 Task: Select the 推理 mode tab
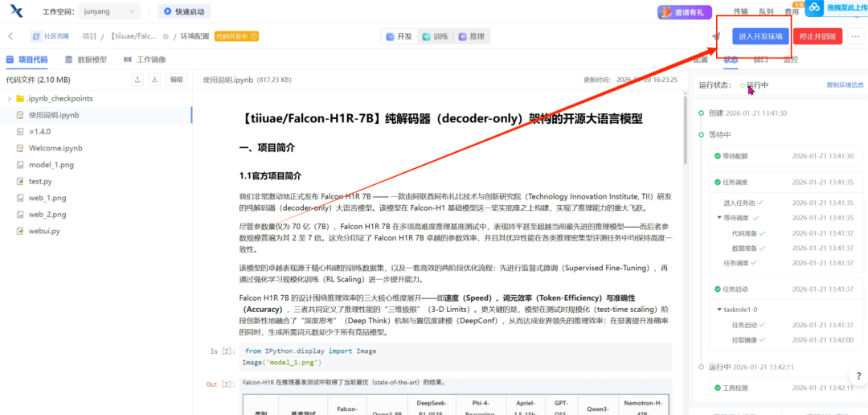471,36
